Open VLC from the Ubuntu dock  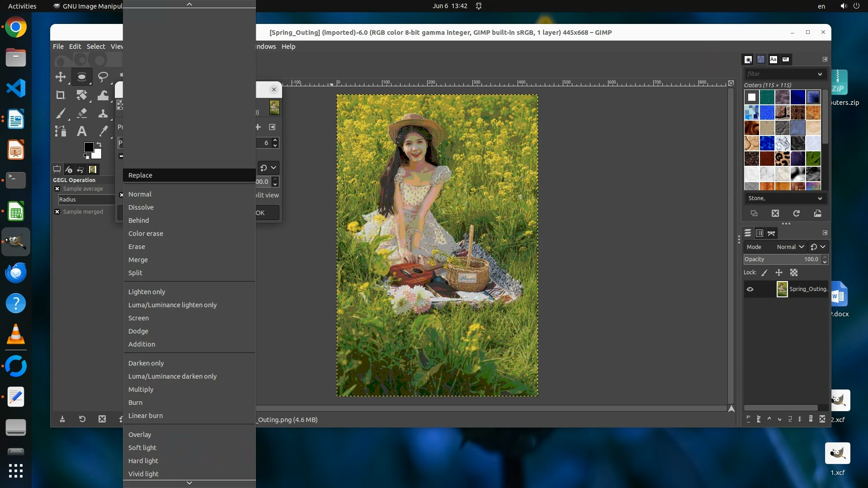pyautogui.click(x=16, y=335)
